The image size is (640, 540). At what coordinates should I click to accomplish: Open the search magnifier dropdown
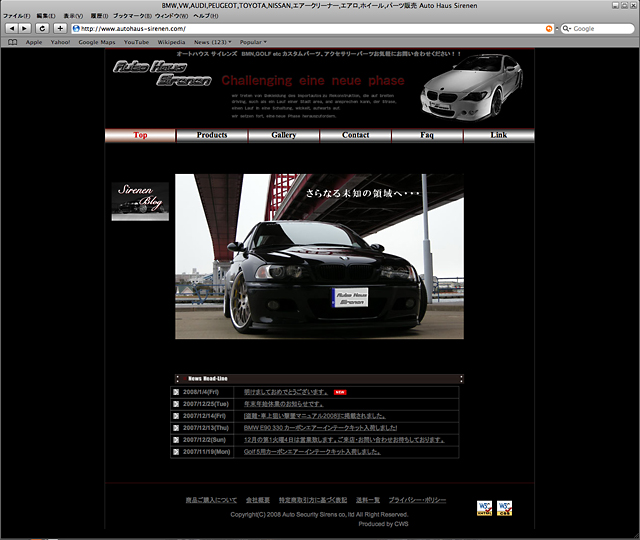coord(567,29)
